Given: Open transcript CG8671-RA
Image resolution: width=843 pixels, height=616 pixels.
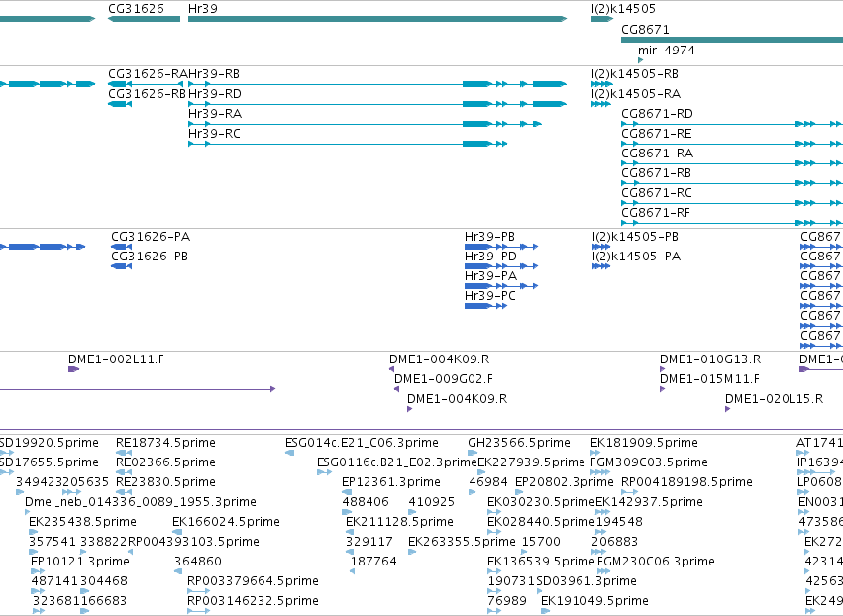Looking at the screenshot, I should [658, 154].
